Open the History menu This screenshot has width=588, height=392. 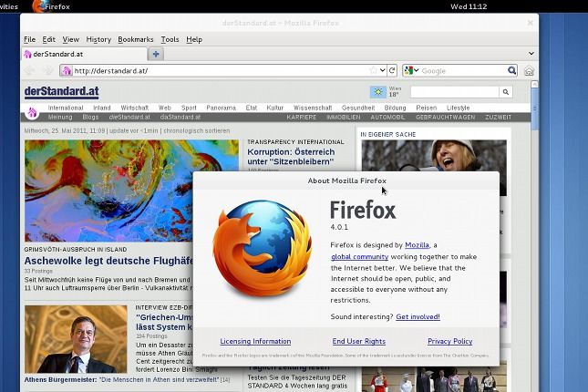coord(98,39)
